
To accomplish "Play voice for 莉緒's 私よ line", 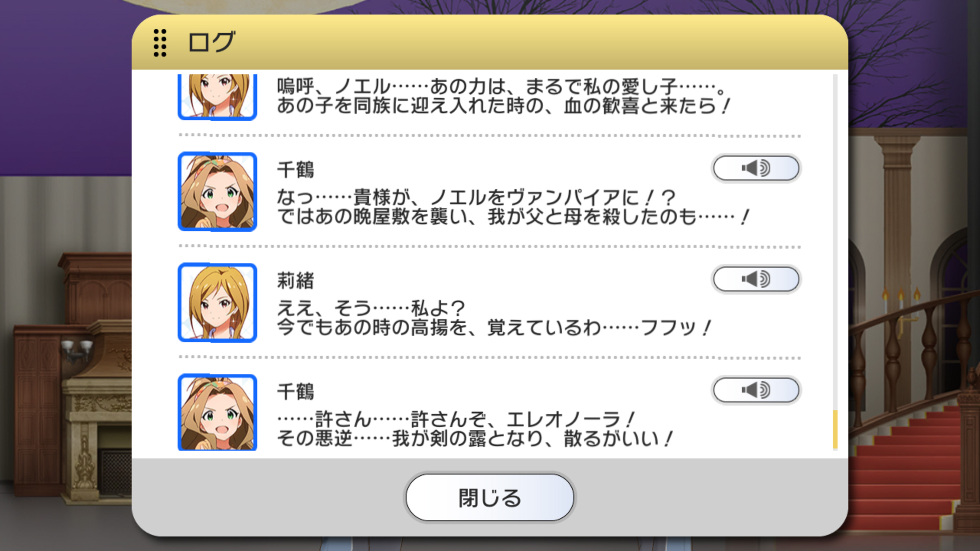I will pyautogui.click(x=756, y=279).
